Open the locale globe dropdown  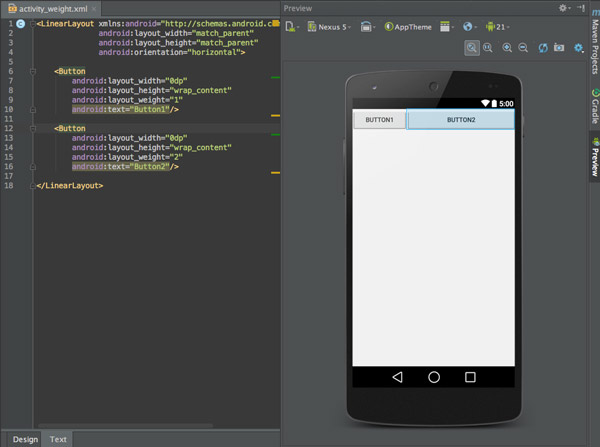click(x=469, y=27)
